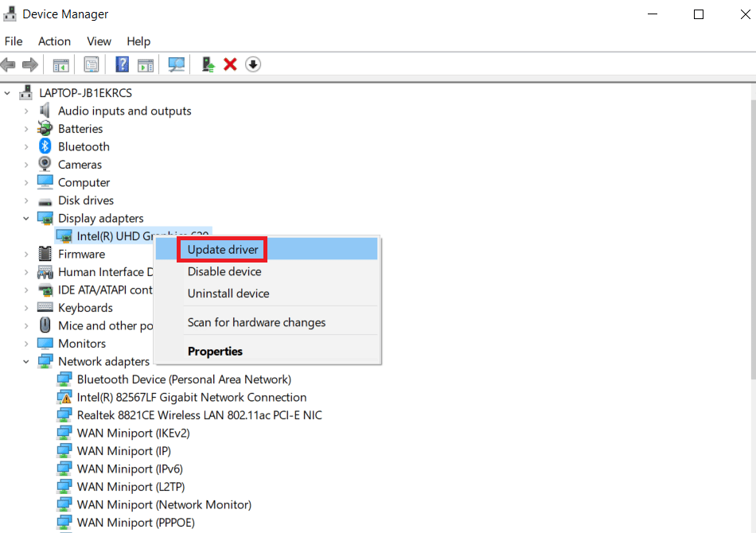Select the Update driver toolbar icon
Screen dimensions: 756x533
(207, 64)
